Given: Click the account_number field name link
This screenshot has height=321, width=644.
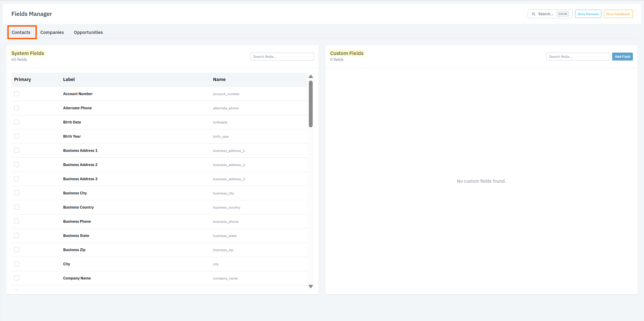Looking at the screenshot, I should click(226, 94).
